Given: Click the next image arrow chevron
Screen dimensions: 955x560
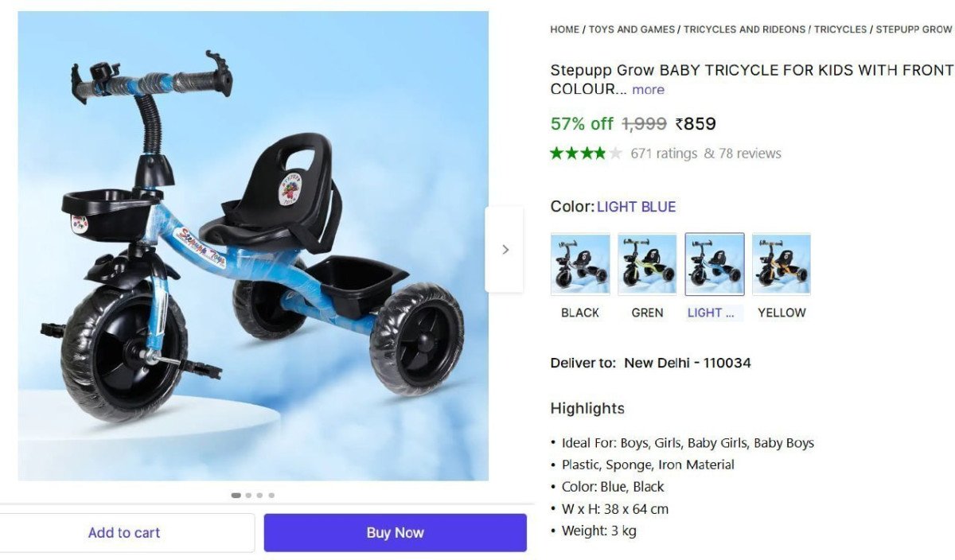Looking at the screenshot, I should [x=505, y=249].
